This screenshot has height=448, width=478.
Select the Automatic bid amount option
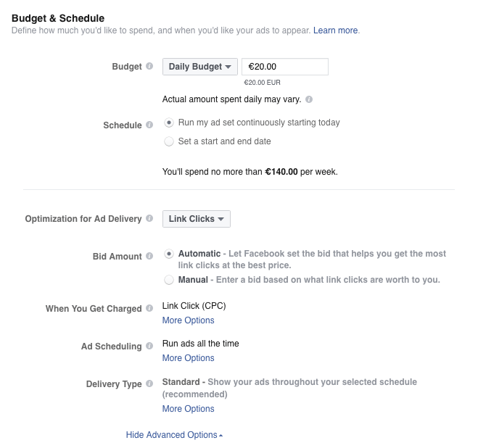[x=169, y=254]
